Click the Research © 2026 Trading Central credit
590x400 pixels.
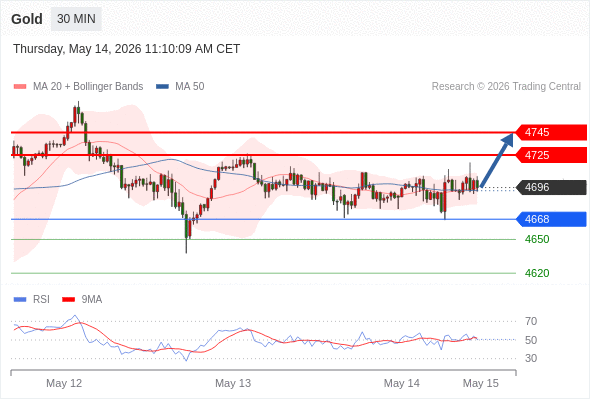[x=506, y=87]
